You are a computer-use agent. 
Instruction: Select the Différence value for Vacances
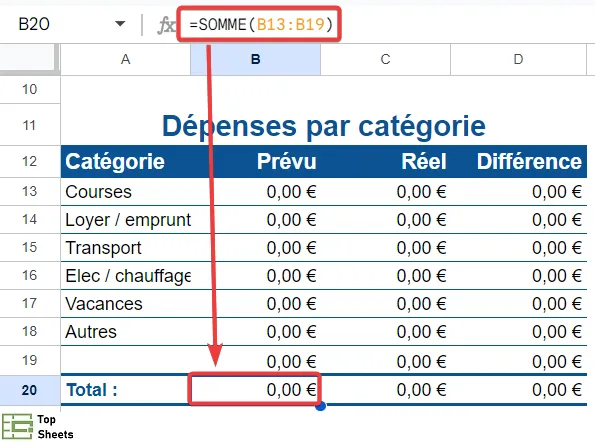pos(518,304)
